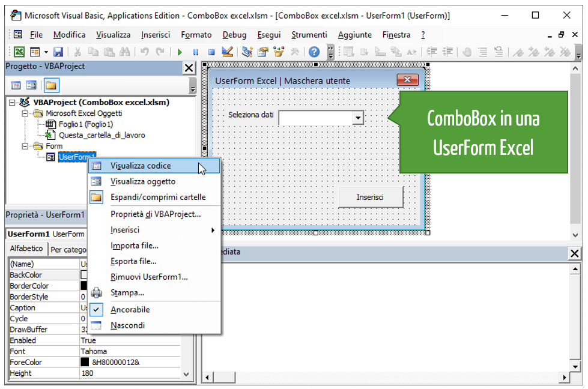Click the Immediate window right scroll arrow

click(565, 378)
